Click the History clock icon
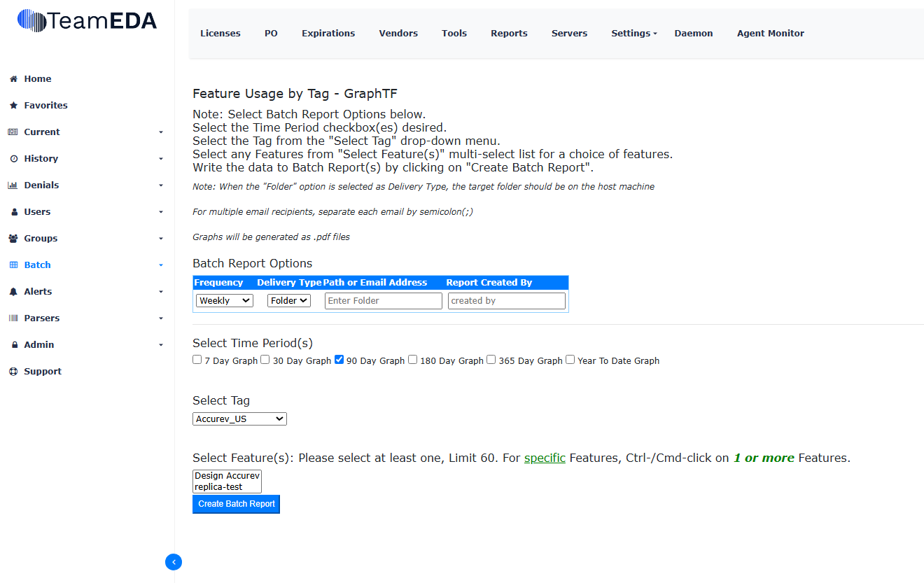Image resolution: width=924 pixels, height=583 pixels. (x=13, y=159)
